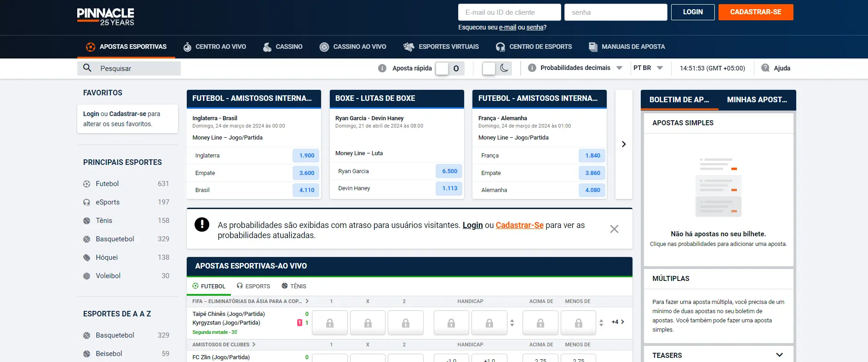Click the CADASTRAR-SE button

(x=756, y=12)
